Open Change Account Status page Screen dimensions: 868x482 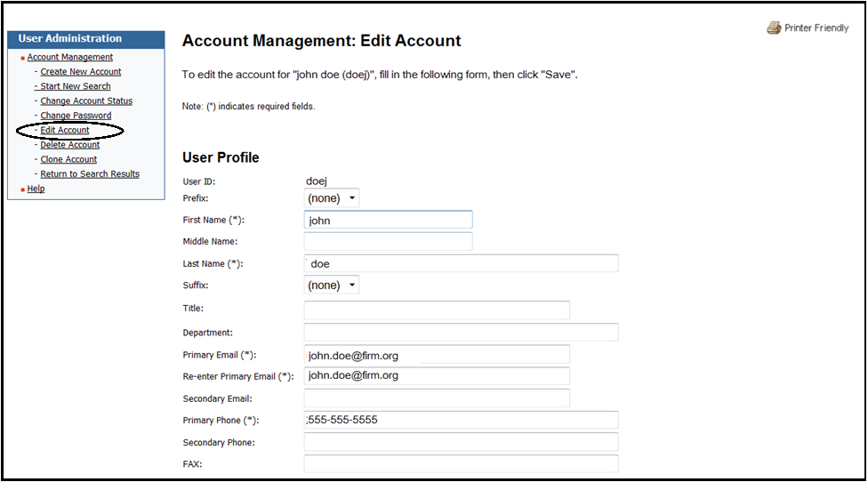tap(86, 101)
